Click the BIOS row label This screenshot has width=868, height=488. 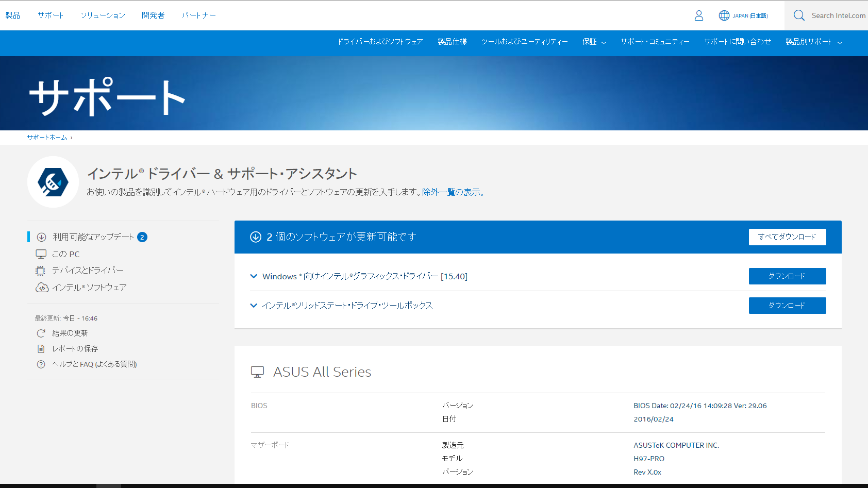pyautogui.click(x=259, y=406)
